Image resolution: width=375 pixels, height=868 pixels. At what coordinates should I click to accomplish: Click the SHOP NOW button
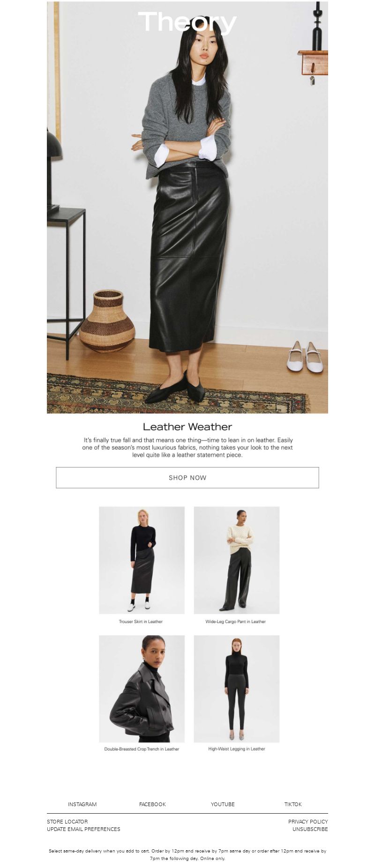(187, 477)
